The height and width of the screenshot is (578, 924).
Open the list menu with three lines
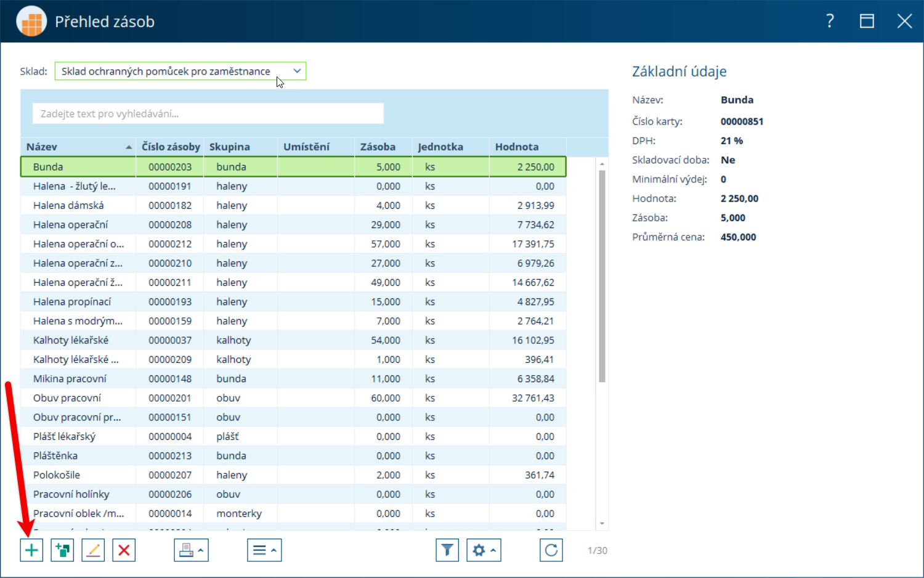coord(264,550)
